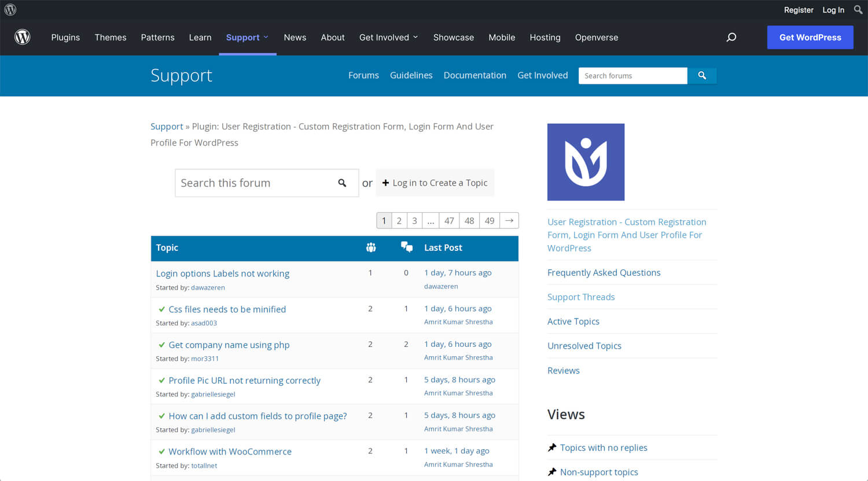Open totallnet user profile link
This screenshot has height=481, width=868.
coord(204,465)
